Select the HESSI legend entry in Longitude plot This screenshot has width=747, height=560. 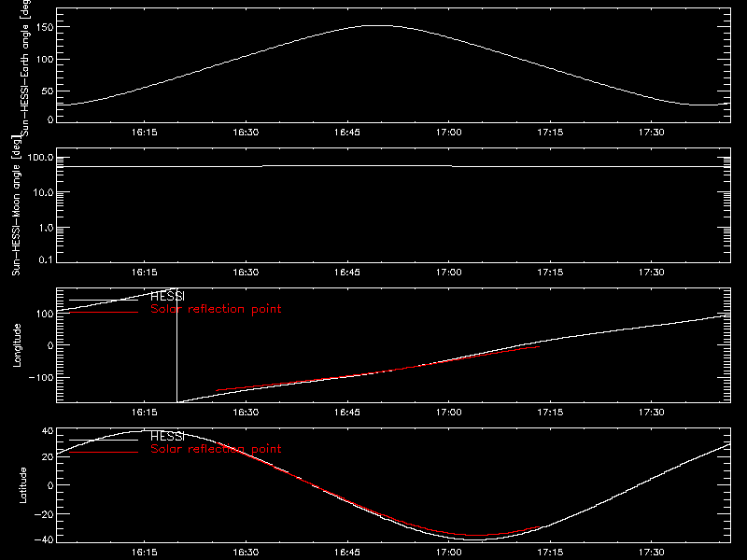tap(167, 296)
